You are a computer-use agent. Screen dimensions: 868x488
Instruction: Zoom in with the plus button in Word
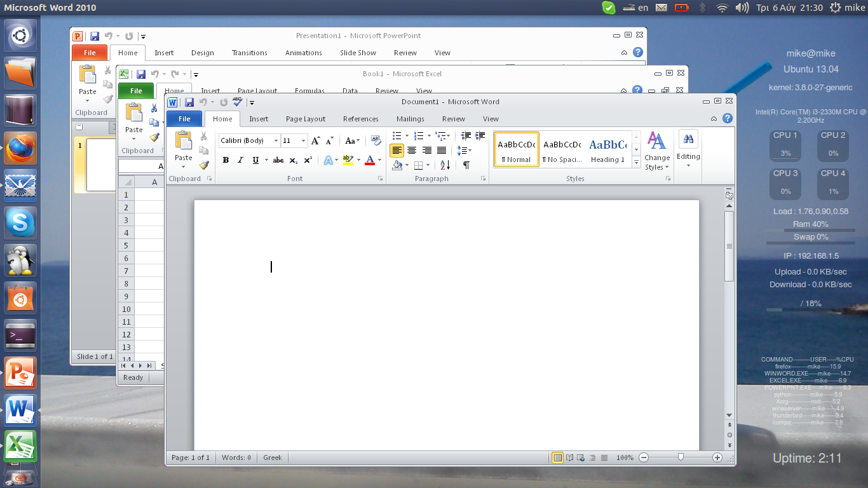717,457
